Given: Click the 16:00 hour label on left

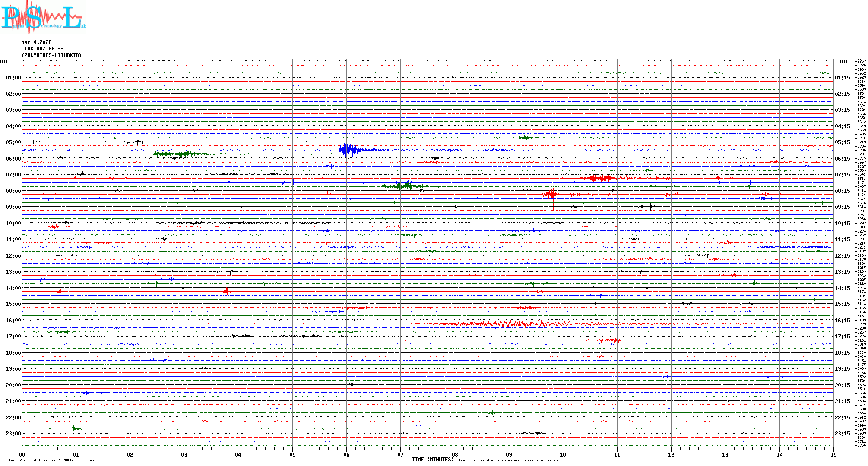Looking at the screenshot, I should point(13,321).
